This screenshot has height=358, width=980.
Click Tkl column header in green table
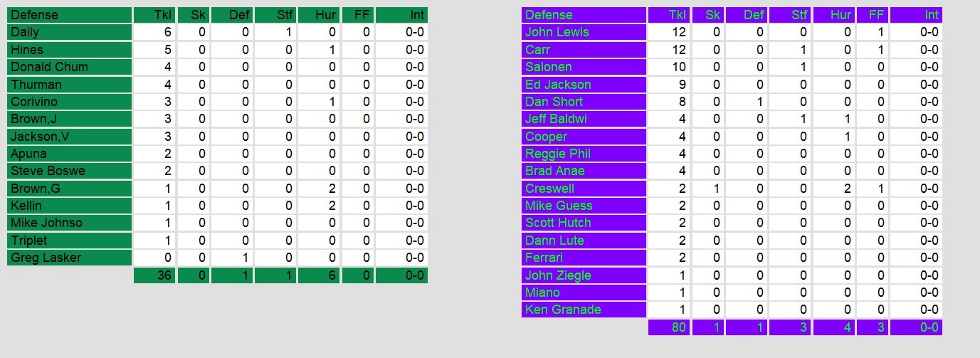tap(154, 15)
